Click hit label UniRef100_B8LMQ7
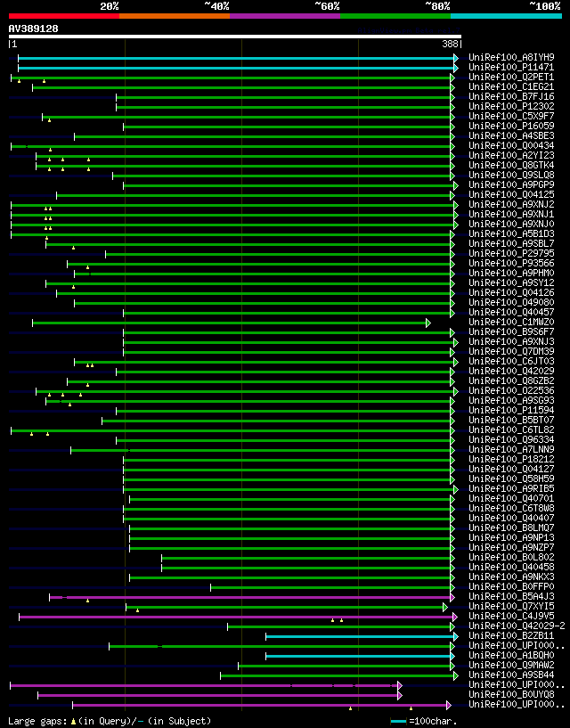Screen dimensions: 570x728 pyautogui.click(x=511, y=528)
